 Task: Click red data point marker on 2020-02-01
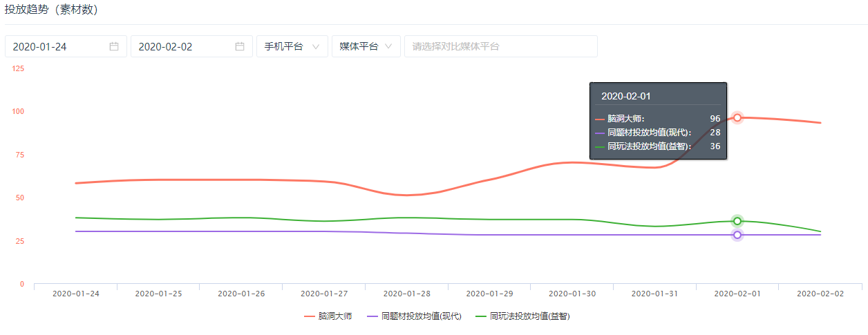click(737, 117)
